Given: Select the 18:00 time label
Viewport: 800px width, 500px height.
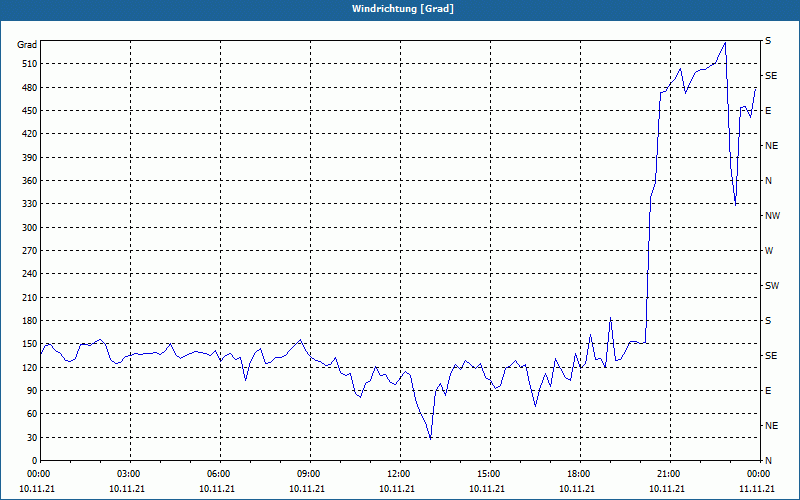Looking at the screenshot, I should click(x=578, y=474).
